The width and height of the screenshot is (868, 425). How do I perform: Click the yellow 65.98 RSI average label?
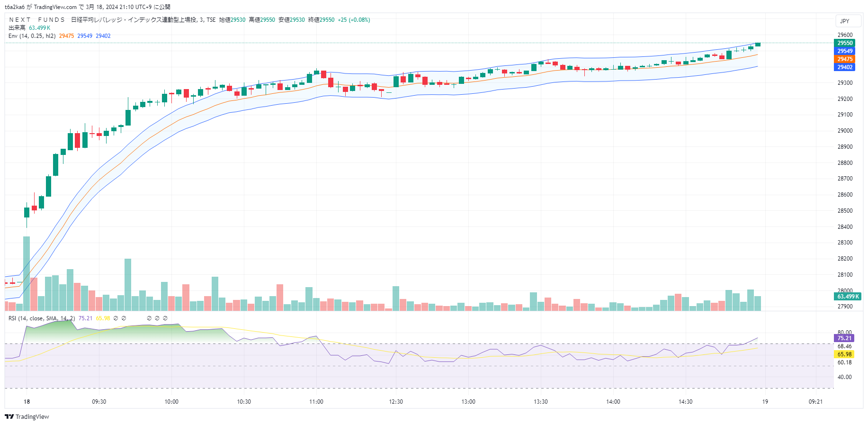tap(844, 354)
